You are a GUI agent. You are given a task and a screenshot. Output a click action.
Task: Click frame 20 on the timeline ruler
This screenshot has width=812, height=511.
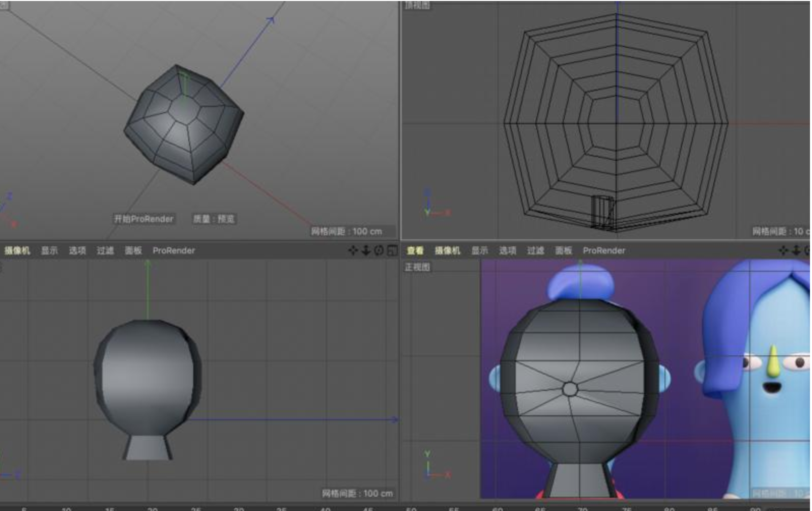(x=152, y=508)
